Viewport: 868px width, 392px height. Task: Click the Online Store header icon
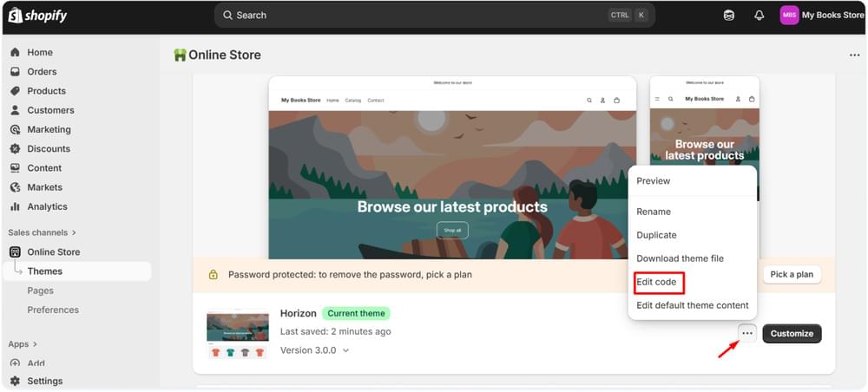(180, 56)
